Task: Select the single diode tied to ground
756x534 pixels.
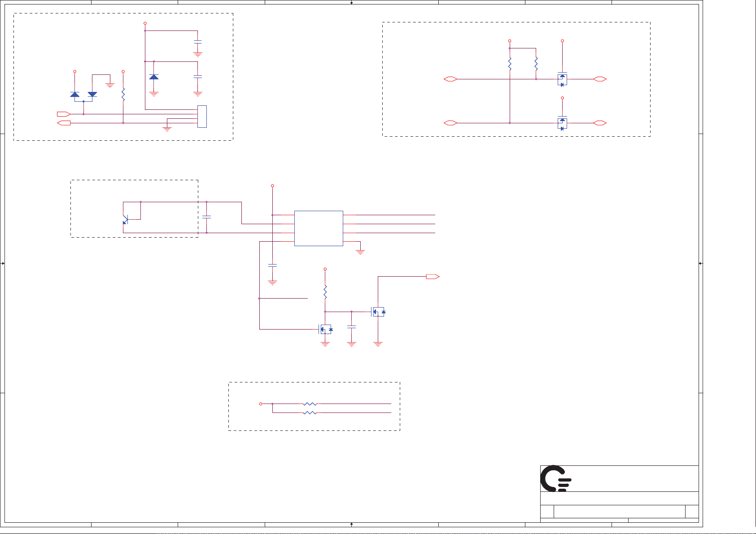Action: point(154,77)
